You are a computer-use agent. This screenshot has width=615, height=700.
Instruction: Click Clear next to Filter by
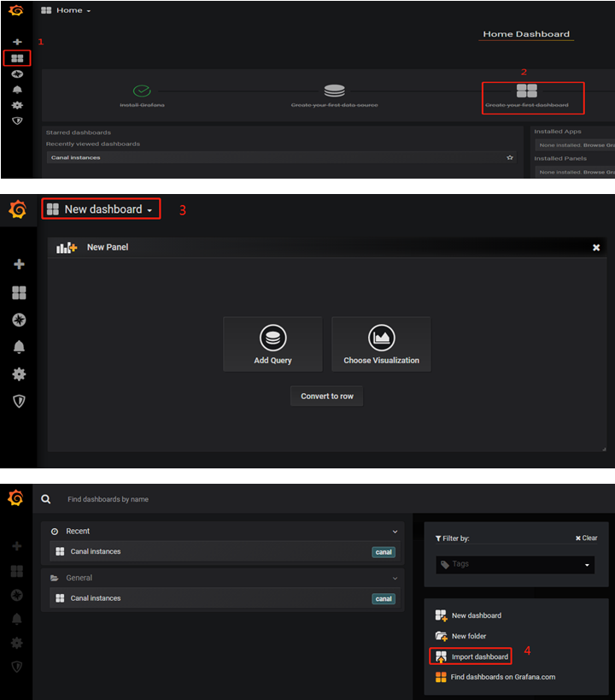[587, 538]
